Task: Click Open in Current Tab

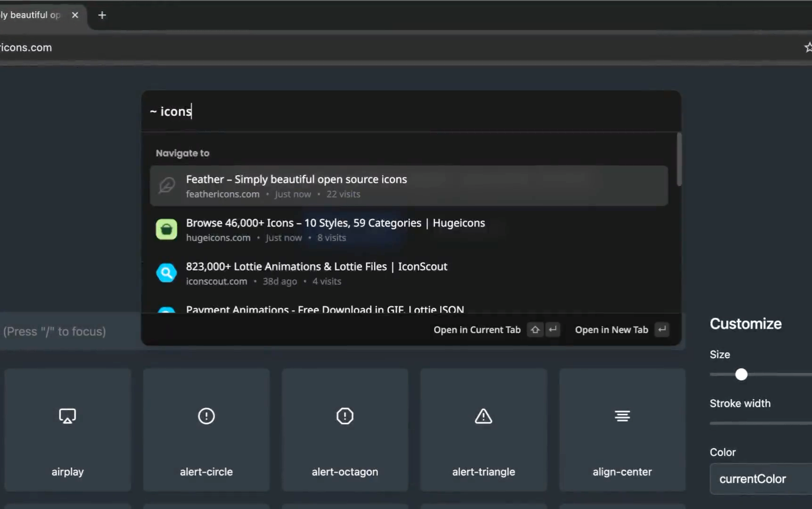Action: pos(477,330)
